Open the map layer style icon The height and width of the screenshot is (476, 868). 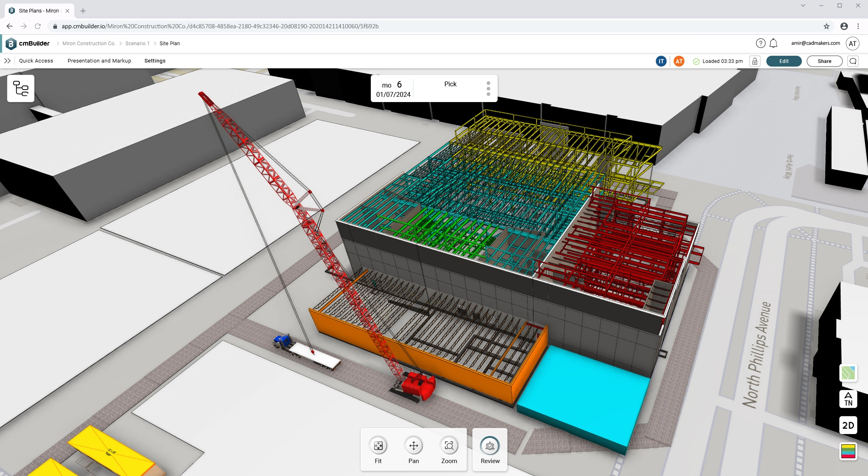pos(848,373)
